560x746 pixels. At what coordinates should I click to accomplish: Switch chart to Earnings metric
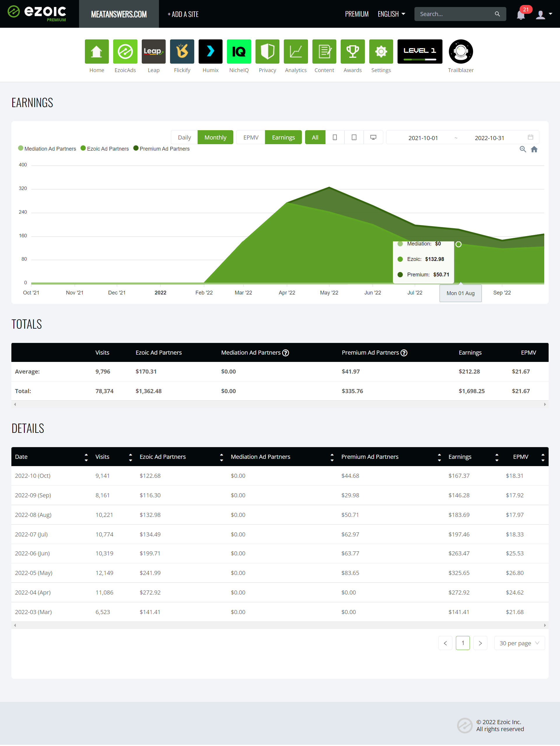283,137
